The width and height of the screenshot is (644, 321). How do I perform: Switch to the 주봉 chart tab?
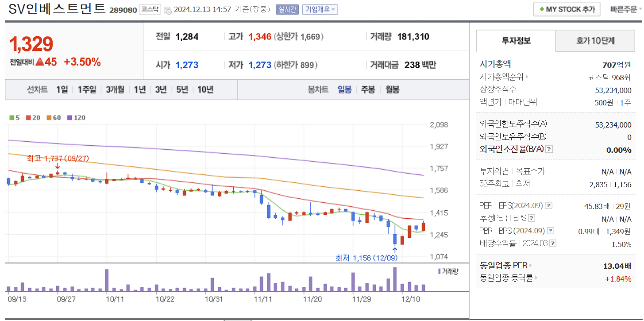368,89
